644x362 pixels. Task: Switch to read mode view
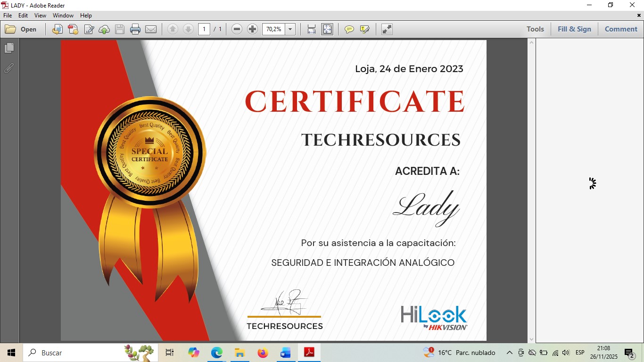[387, 29]
